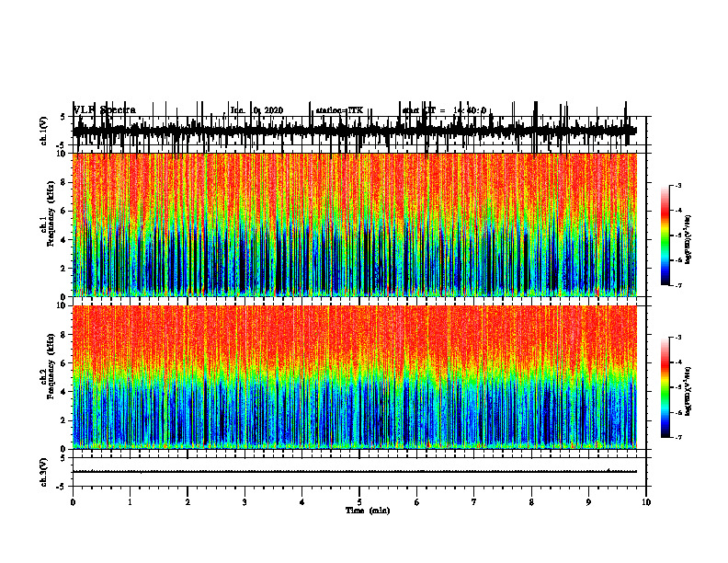The width and height of the screenshot is (728, 563).
Task: Click the ch.1 'Frequency (kHz)' axis label
Action: coord(51,214)
